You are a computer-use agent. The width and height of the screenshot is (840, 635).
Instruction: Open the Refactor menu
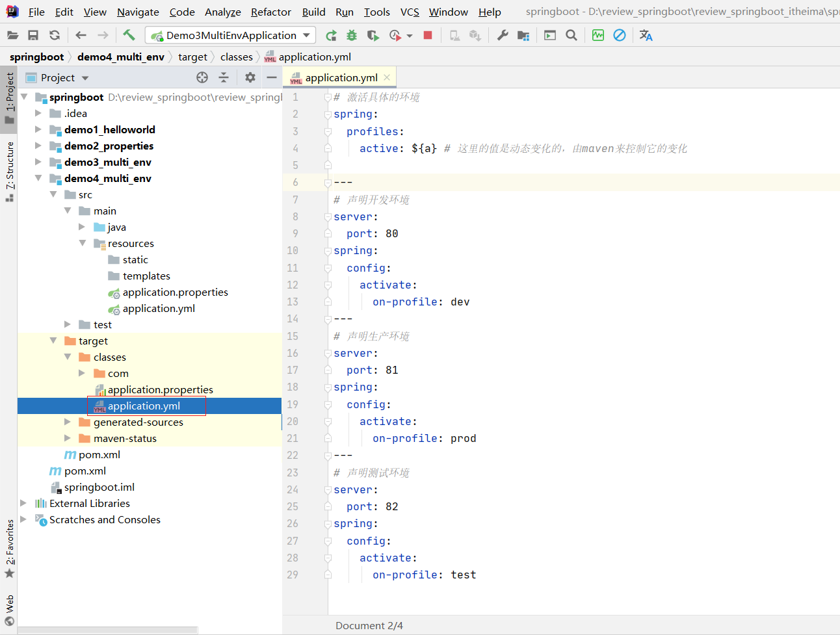tap(270, 12)
